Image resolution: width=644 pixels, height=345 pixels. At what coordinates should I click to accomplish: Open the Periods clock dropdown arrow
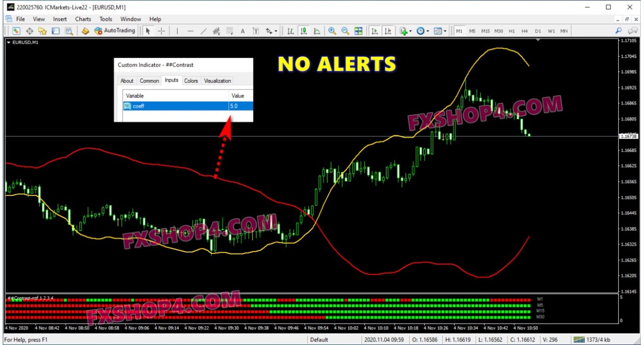click(428, 31)
